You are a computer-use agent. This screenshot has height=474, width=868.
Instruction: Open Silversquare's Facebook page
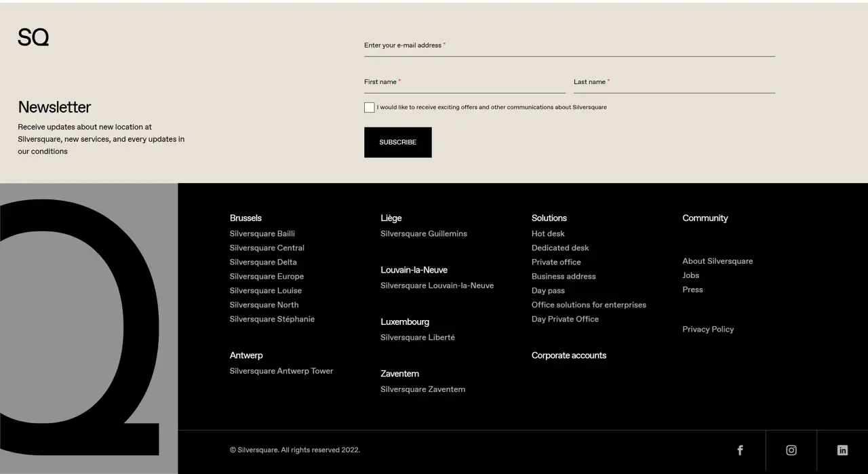click(x=740, y=450)
